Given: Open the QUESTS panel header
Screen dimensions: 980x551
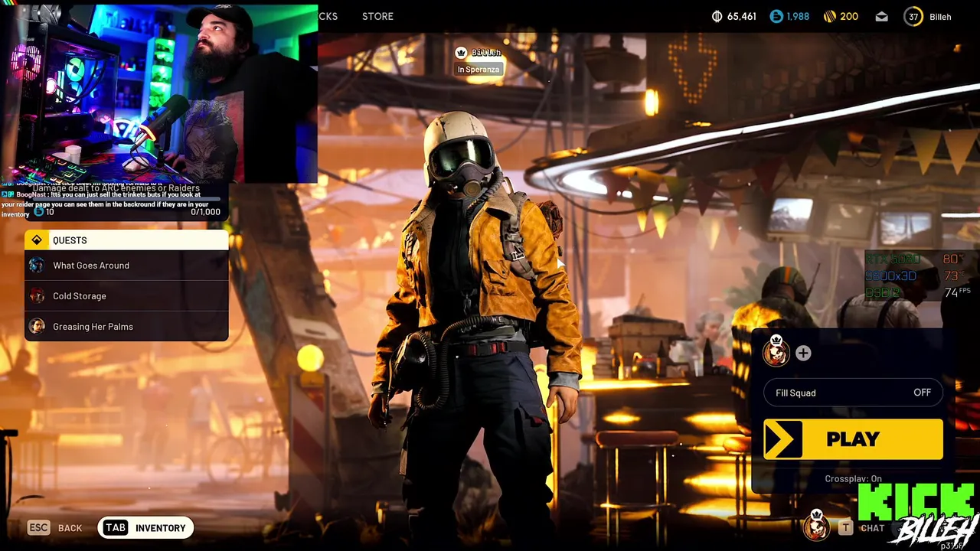Looking at the screenshot, I should point(126,240).
